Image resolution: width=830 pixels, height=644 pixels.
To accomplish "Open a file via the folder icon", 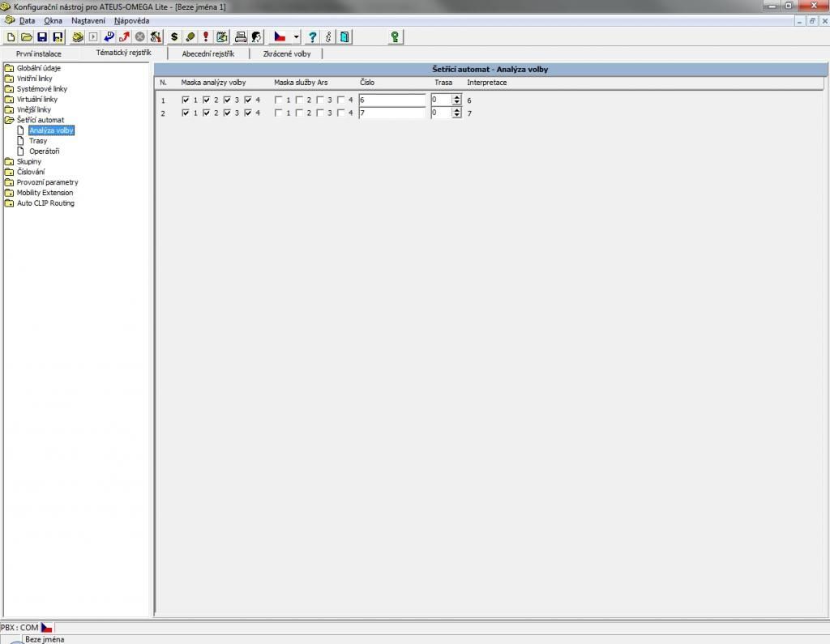I will pos(26,36).
